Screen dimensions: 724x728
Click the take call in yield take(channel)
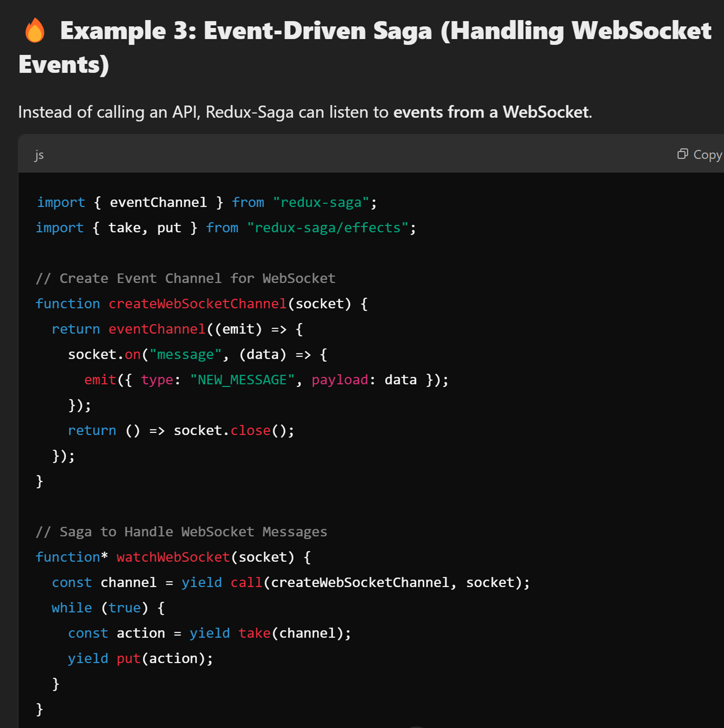point(254,633)
